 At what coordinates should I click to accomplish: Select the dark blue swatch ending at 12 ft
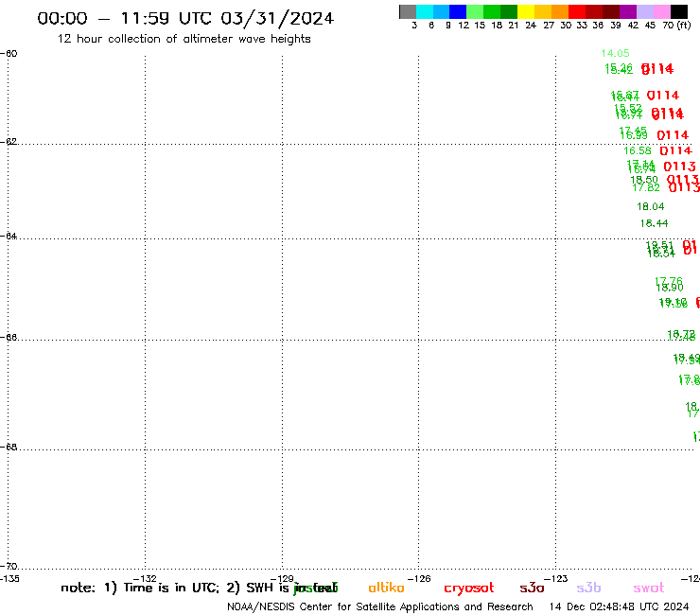coord(458,11)
